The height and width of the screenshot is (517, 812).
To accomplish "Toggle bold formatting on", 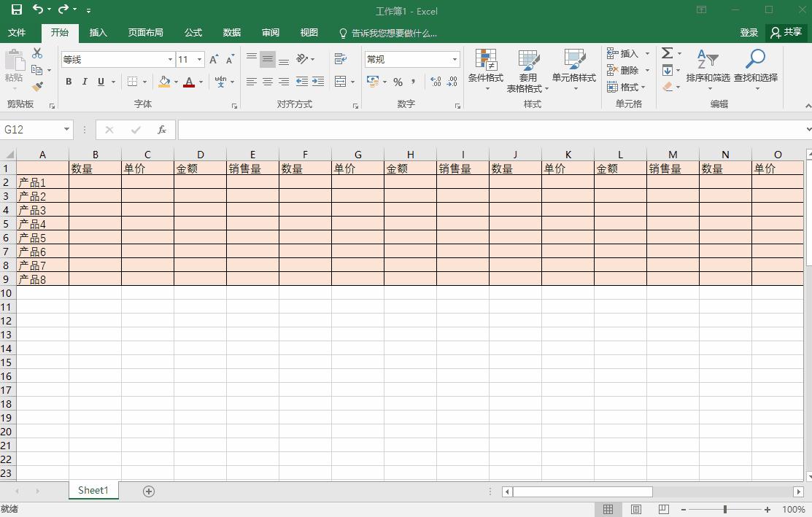I will (68, 82).
